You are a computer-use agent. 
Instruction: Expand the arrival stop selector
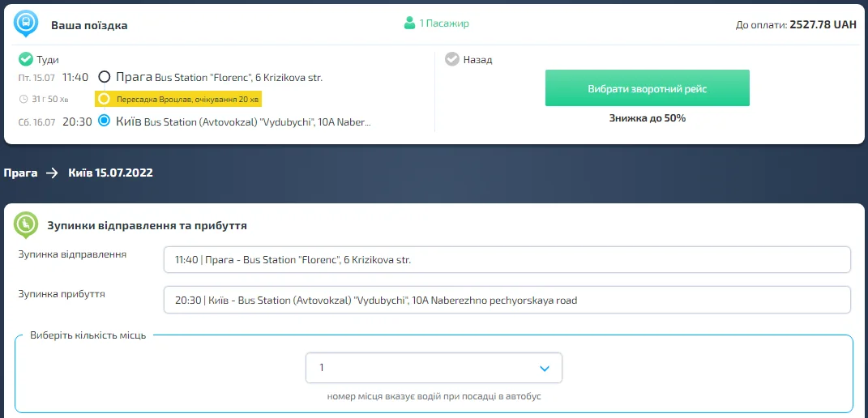point(507,300)
